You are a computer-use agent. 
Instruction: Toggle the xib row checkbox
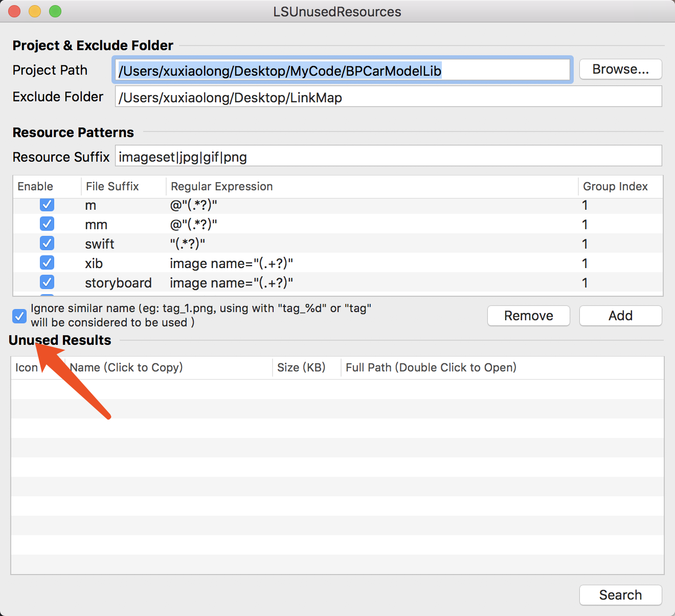(47, 263)
